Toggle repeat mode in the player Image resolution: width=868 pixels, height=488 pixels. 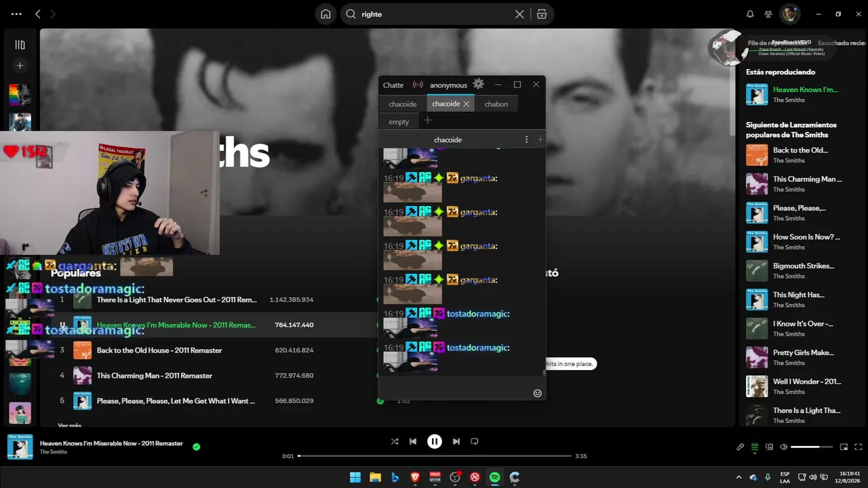tap(475, 441)
